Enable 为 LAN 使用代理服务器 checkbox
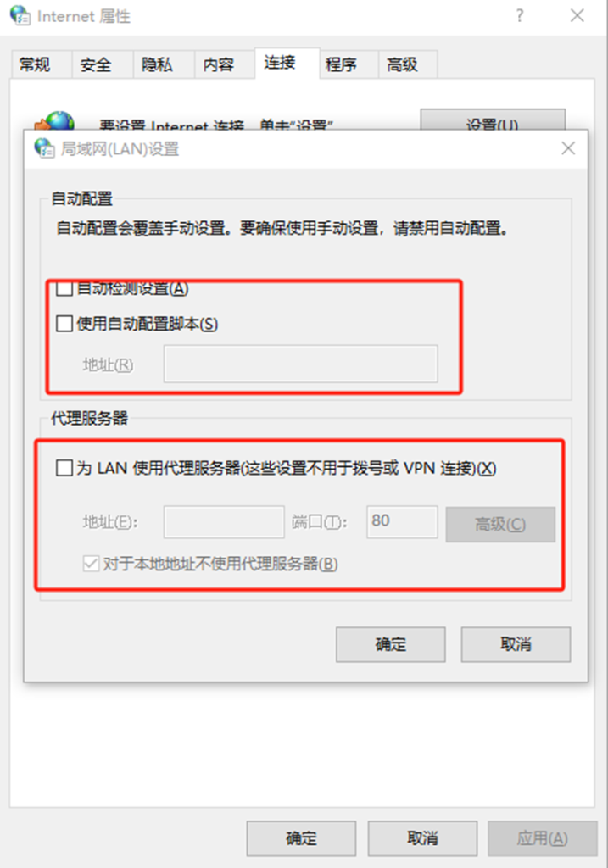Image resolution: width=608 pixels, height=868 pixels. 64,468
